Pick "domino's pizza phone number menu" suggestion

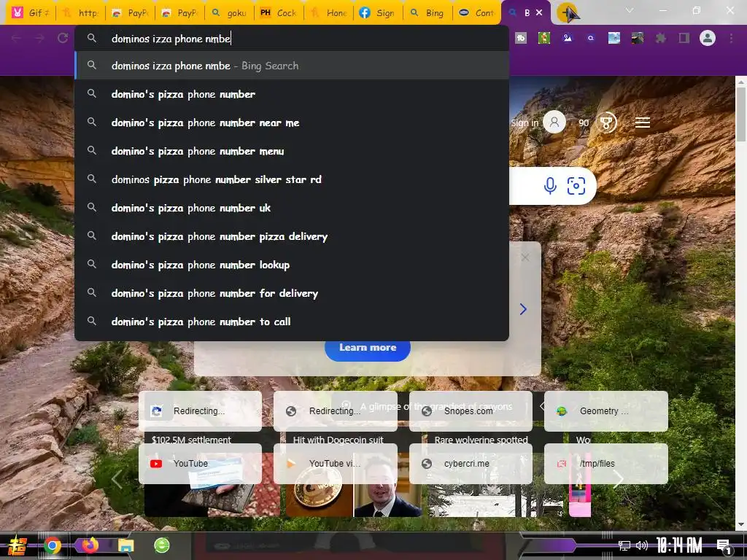pos(292,151)
